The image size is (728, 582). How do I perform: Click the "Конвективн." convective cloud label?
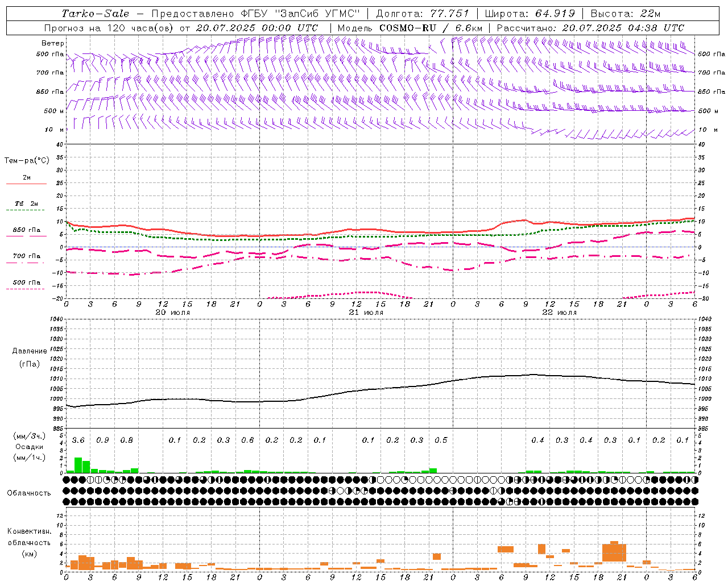[x=30, y=531]
